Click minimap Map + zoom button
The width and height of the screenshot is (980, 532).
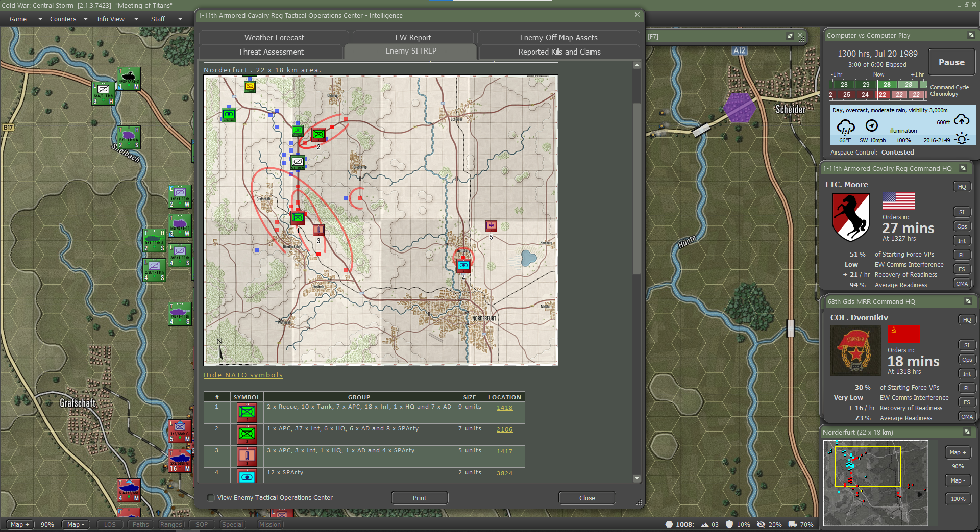[x=958, y=452]
